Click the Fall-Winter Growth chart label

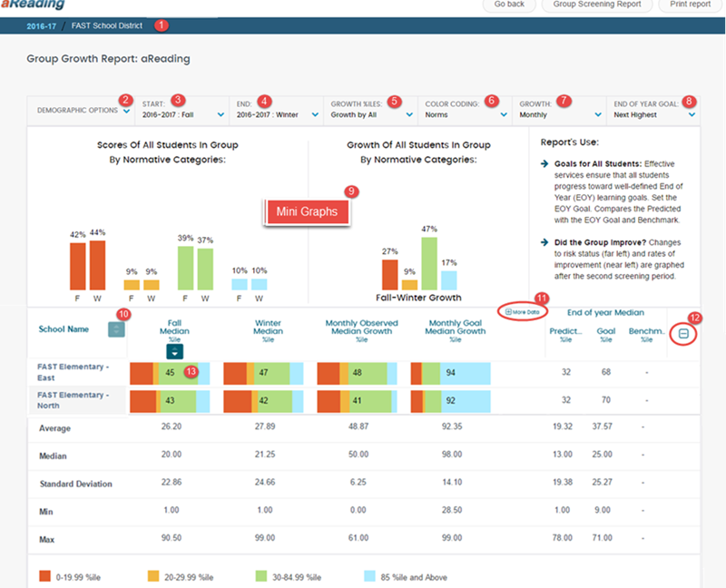[x=418, y=298]
